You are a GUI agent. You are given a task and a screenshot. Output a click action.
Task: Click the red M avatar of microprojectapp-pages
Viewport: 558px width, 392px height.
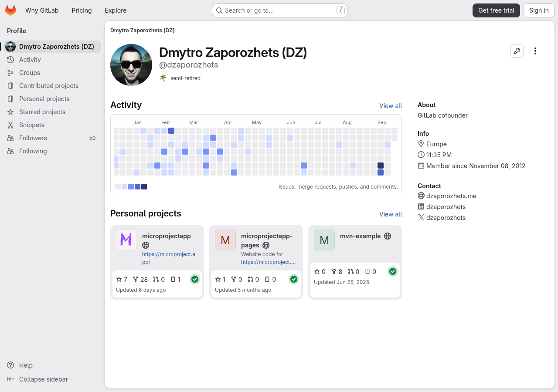pos(225,240)
